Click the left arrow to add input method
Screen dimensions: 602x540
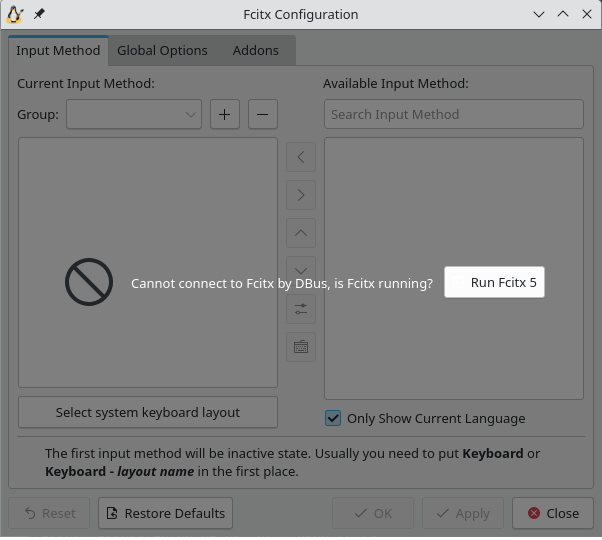pos(301,157)
